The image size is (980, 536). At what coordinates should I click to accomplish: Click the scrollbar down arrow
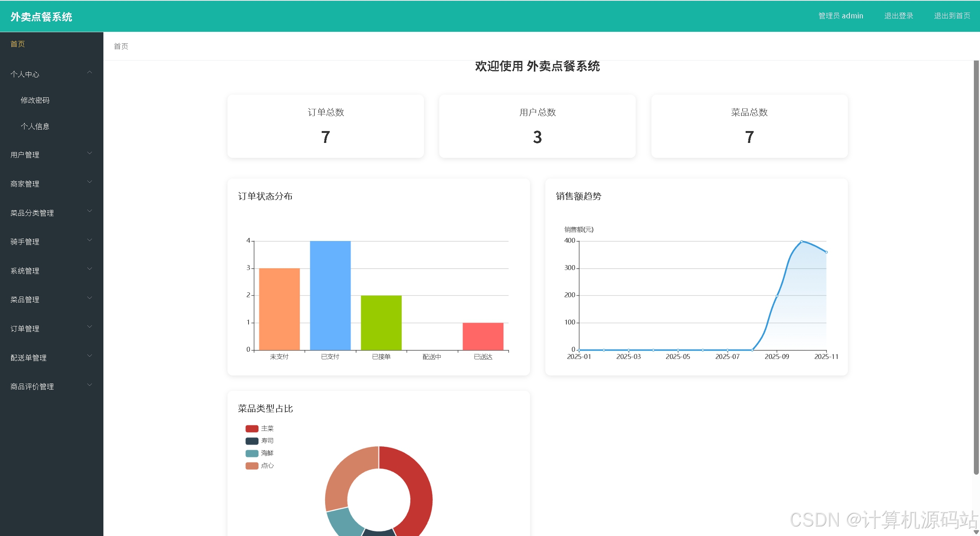click(x=976, y=532)
